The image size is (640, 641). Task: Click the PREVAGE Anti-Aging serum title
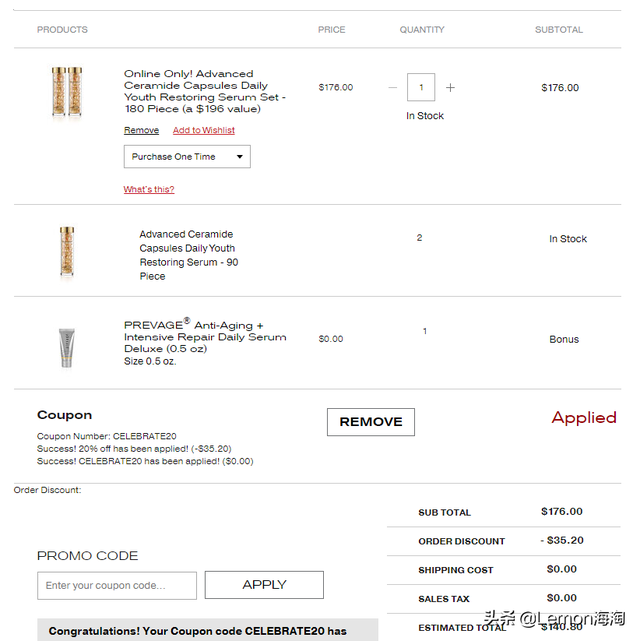point(205,337)
